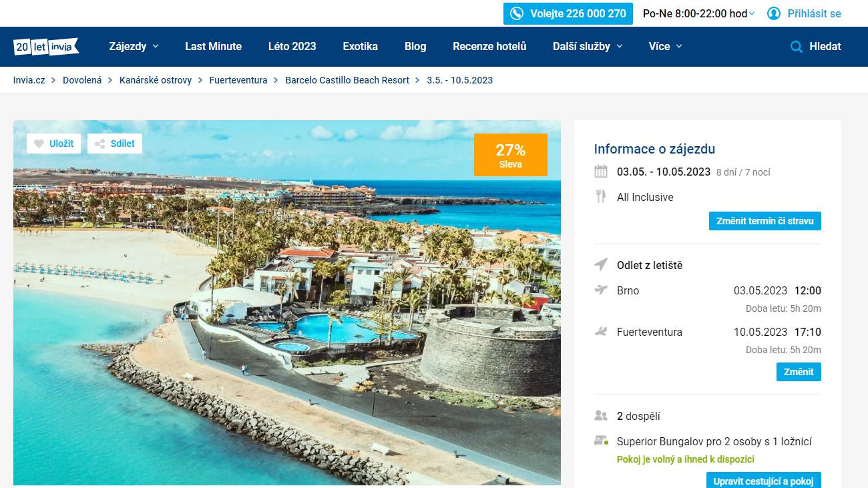Open the Last Minute menu item

[x=214, y=47]
